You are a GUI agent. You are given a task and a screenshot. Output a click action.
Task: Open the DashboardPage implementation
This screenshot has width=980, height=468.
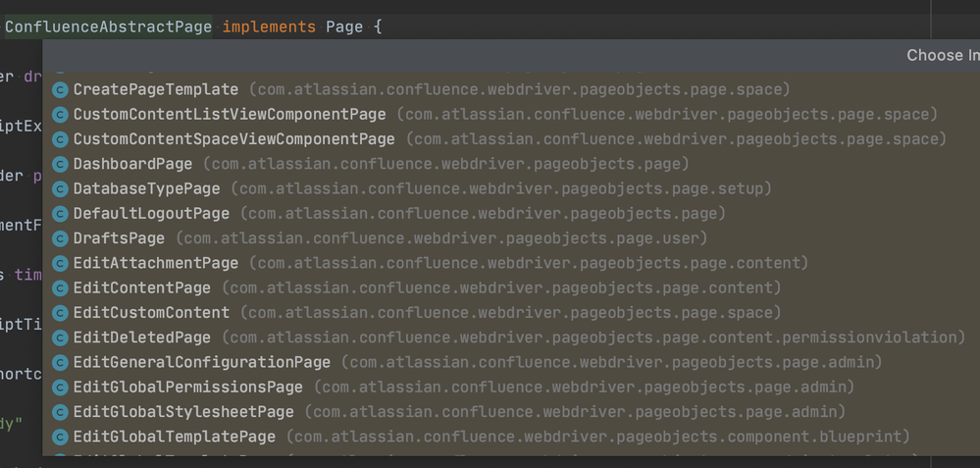coord(511,164)
